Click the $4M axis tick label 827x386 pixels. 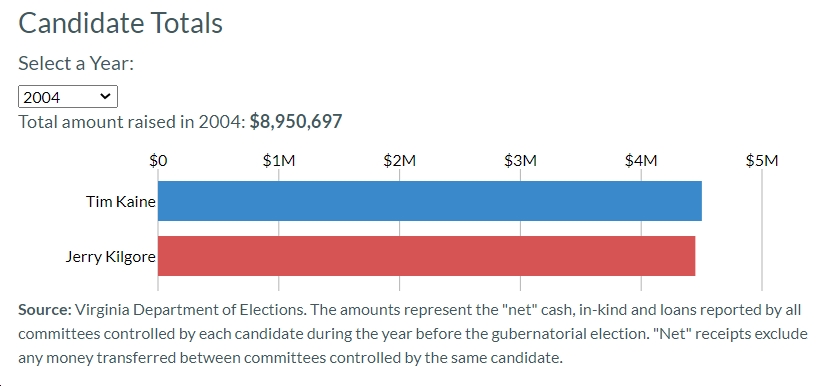[641, 160]
